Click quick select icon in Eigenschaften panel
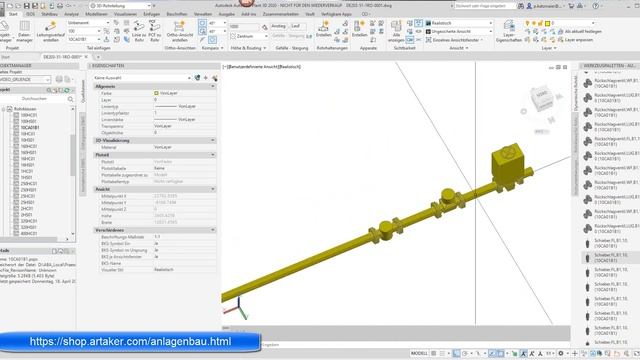The width and height of the screenshot is (640, 360). (x=214, y=78)
